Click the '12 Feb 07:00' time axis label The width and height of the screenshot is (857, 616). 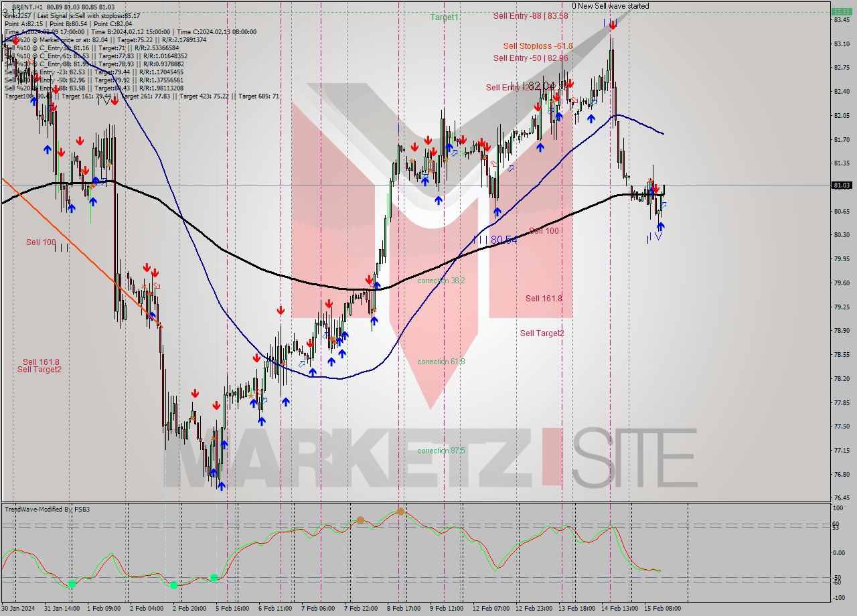(x=491, y=609)
